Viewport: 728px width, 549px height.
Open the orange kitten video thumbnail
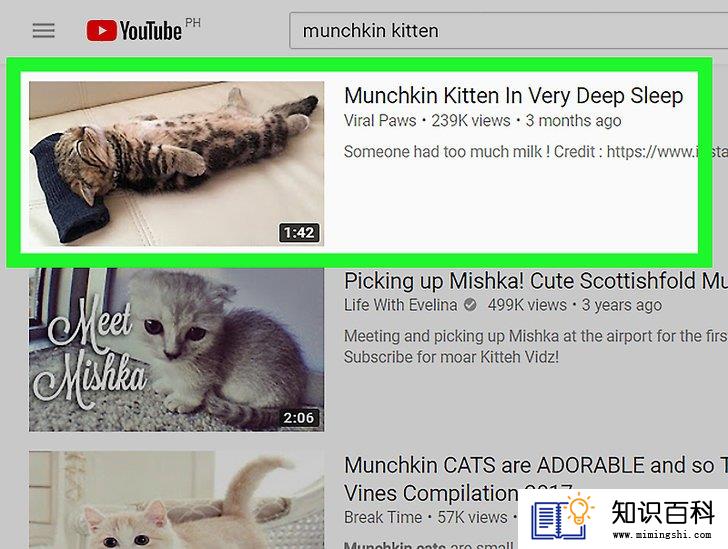click(176, 500)
